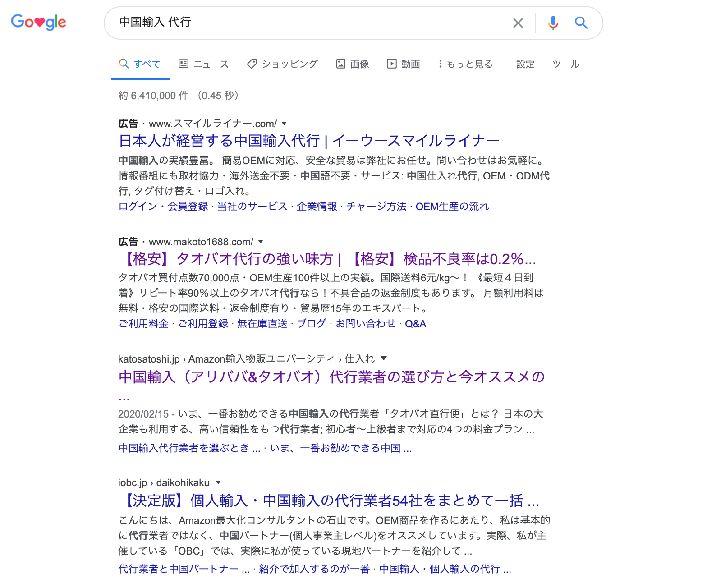Click the OEM生産の流れ sitelink
Image resolution: width=707 pixels, height=588 pixels.
452,207
